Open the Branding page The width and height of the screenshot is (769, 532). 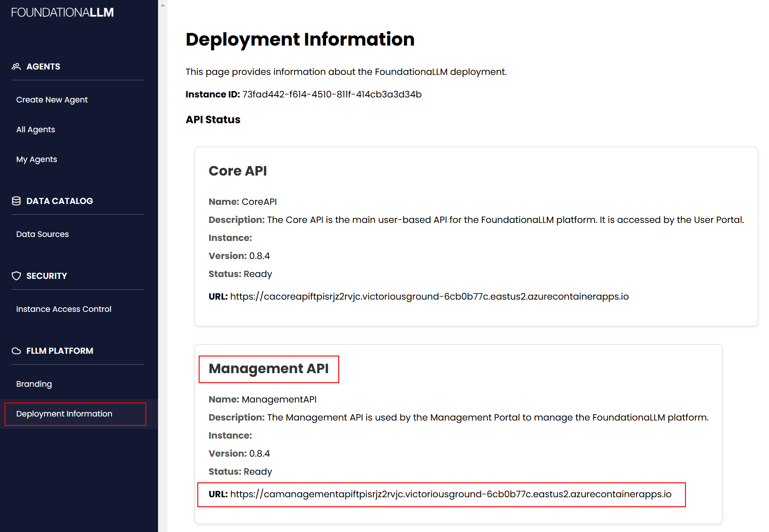click(x=34, y=384)
